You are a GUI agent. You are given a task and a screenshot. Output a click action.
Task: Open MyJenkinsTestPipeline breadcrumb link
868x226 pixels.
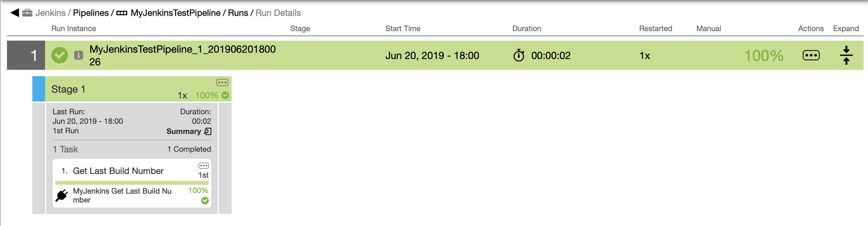[x=175, y=13]
